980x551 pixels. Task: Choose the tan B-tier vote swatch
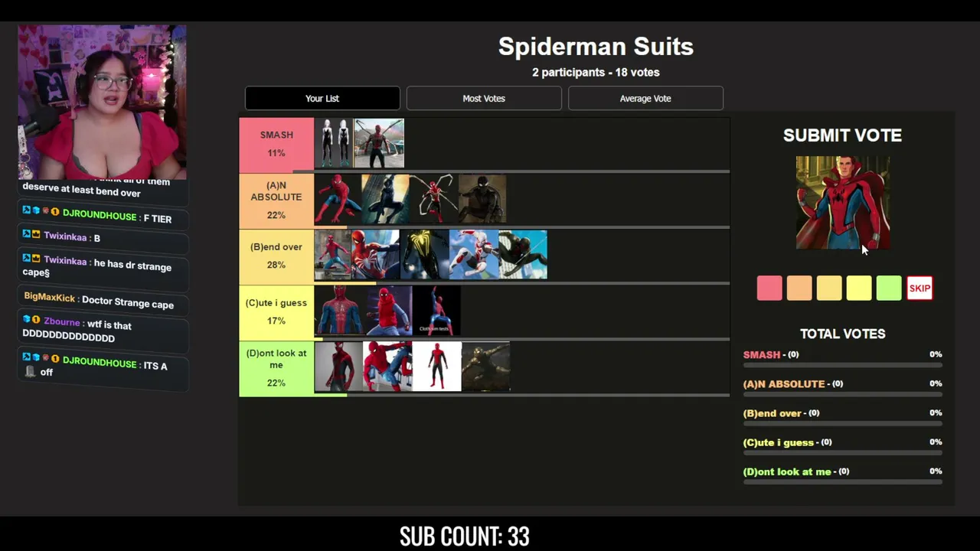(x=829, y=289)
